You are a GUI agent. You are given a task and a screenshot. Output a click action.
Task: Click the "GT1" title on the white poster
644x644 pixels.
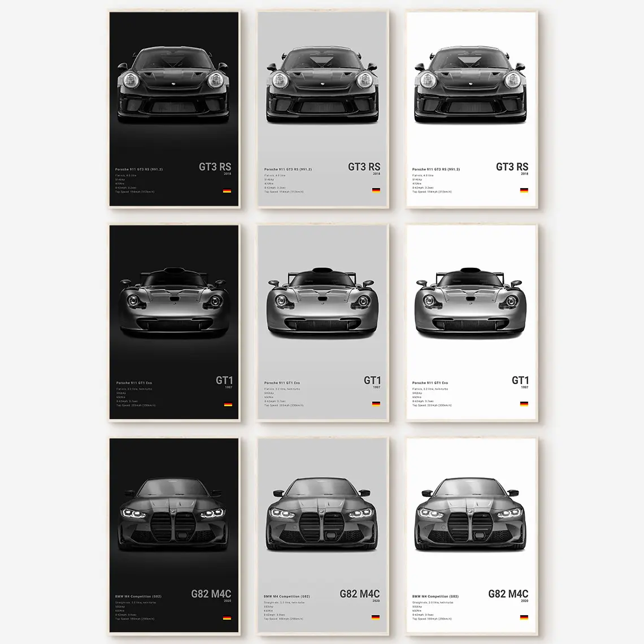(x=520, y=380)
